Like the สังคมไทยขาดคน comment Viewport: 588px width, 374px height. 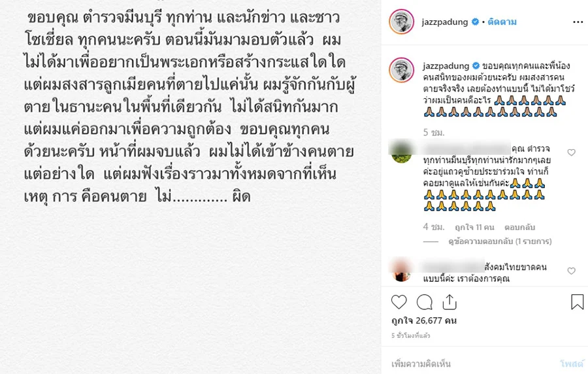tap(571, 271)
